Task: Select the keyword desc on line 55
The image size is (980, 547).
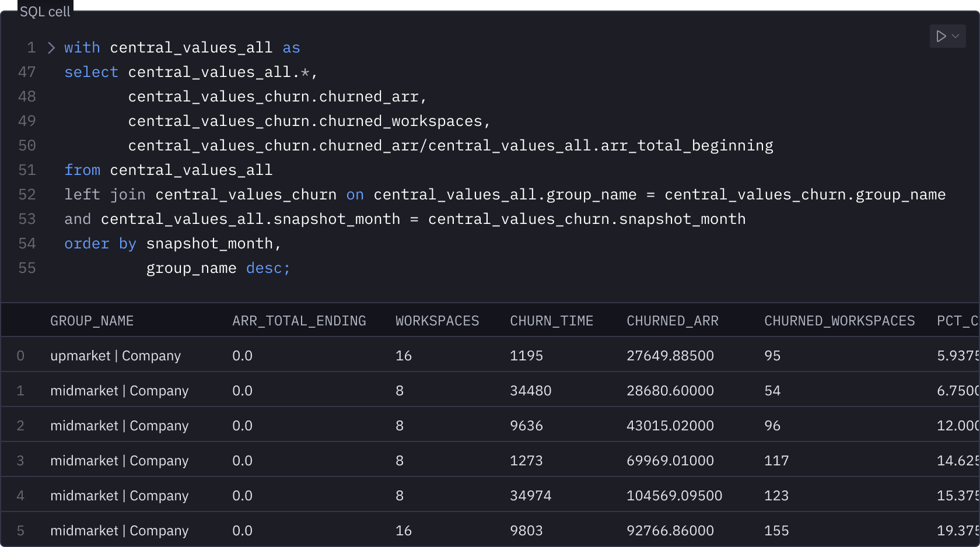Action: tap(268, 268)
